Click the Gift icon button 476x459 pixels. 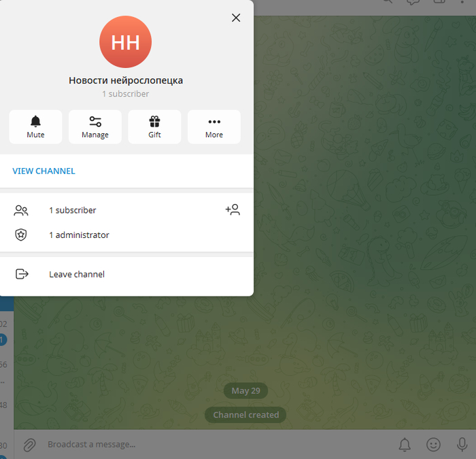click(x=154, y=127)
